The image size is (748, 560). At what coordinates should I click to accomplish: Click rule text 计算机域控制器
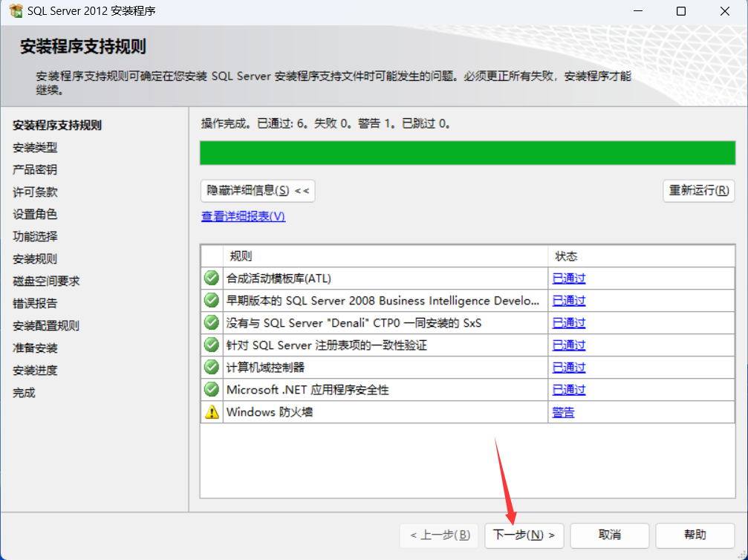click(x=265, y=368)
